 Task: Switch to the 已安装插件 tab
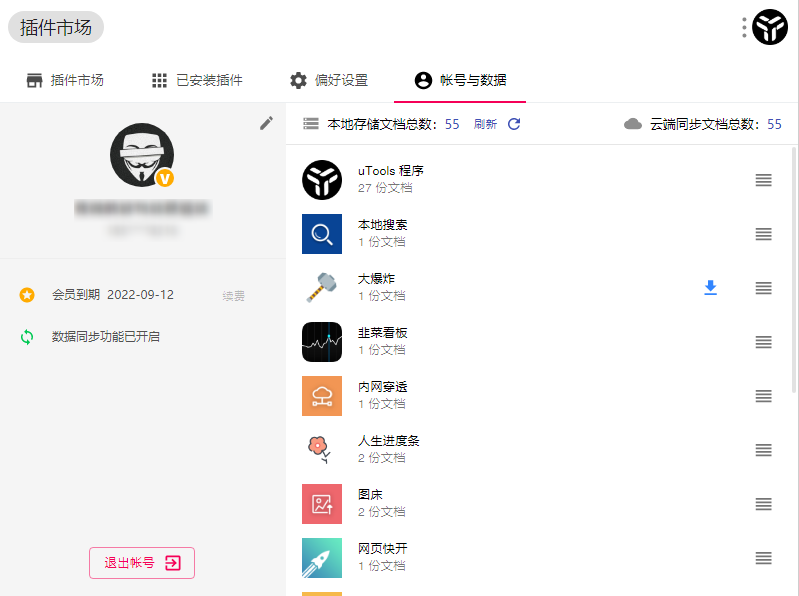(197, 80)
